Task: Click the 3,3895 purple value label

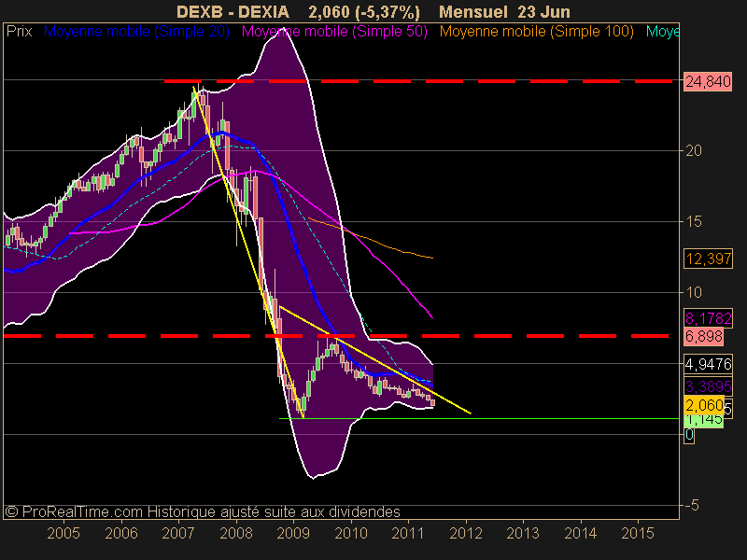Action: point(708,386)
